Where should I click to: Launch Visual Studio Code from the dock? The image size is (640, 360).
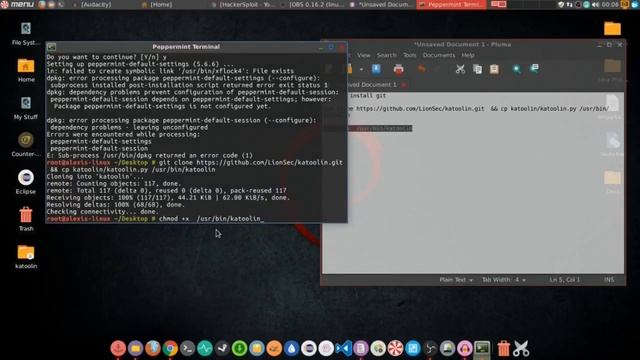(343, 348)
